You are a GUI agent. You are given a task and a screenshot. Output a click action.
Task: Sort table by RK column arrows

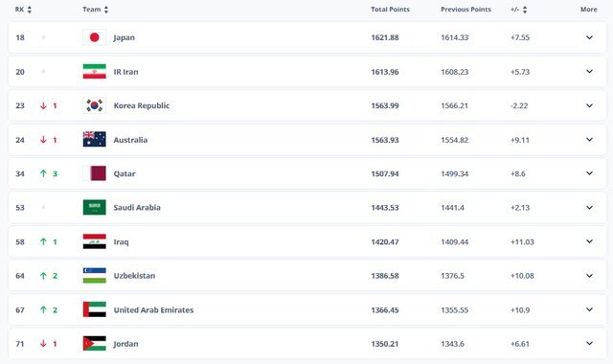click(30, 10)
